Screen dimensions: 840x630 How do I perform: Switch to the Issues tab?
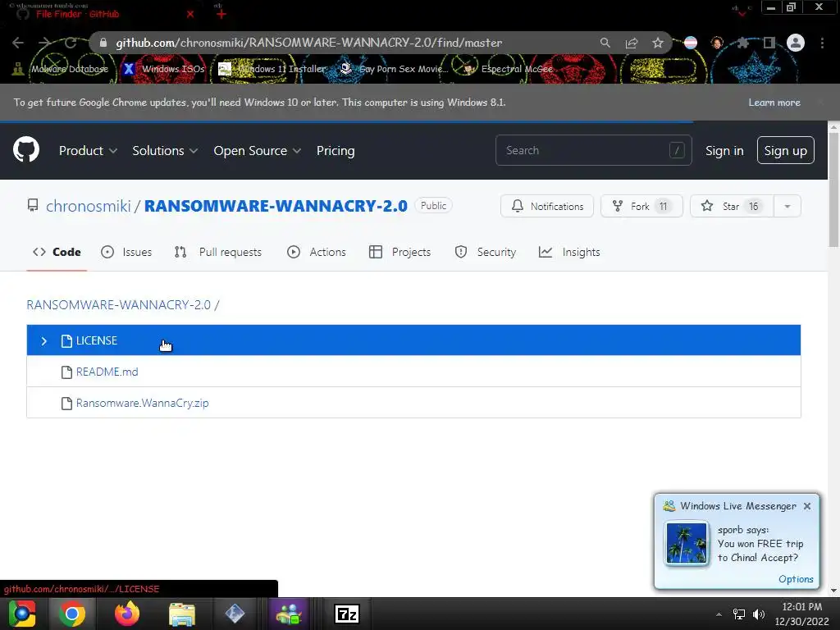pyautogui.click(x=126, y=252)
